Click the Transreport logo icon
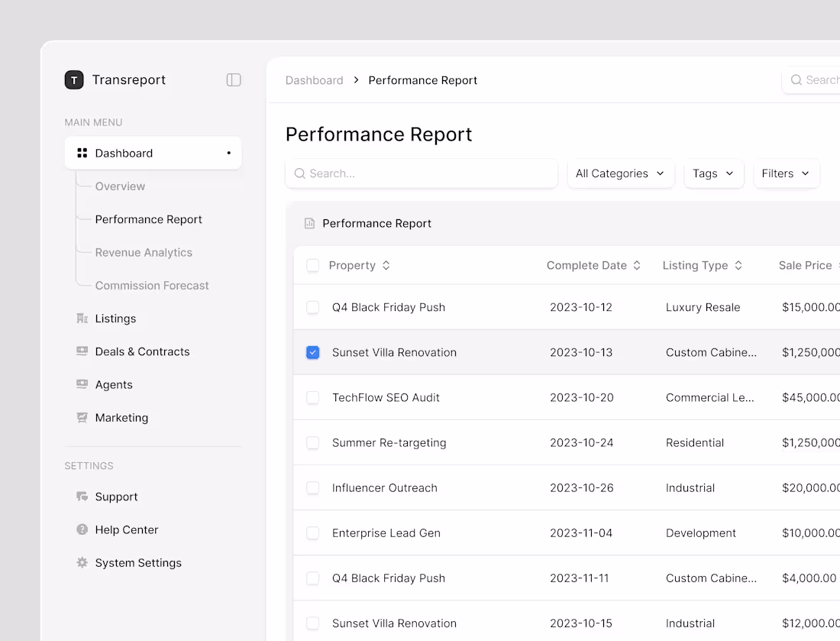This screenshot has height=641, width=840. point(74,79)
